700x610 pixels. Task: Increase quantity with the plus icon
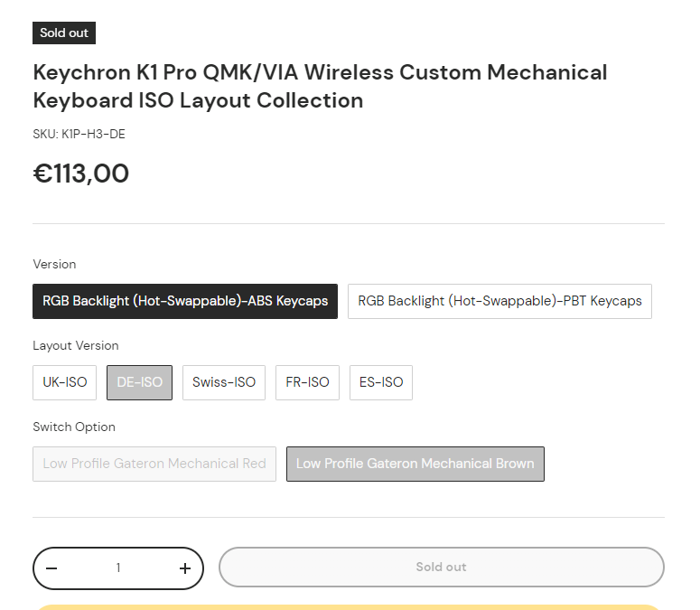[185, 568]
